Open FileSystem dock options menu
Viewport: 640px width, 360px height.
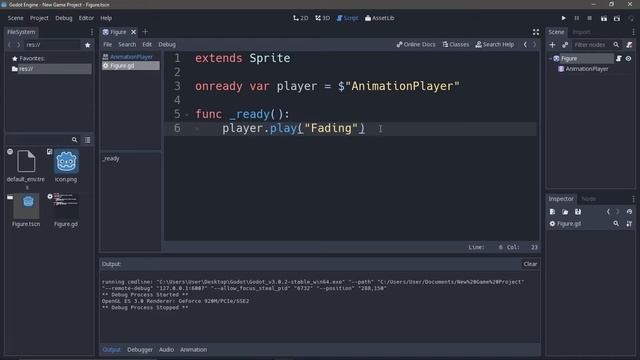coord(91,32)
